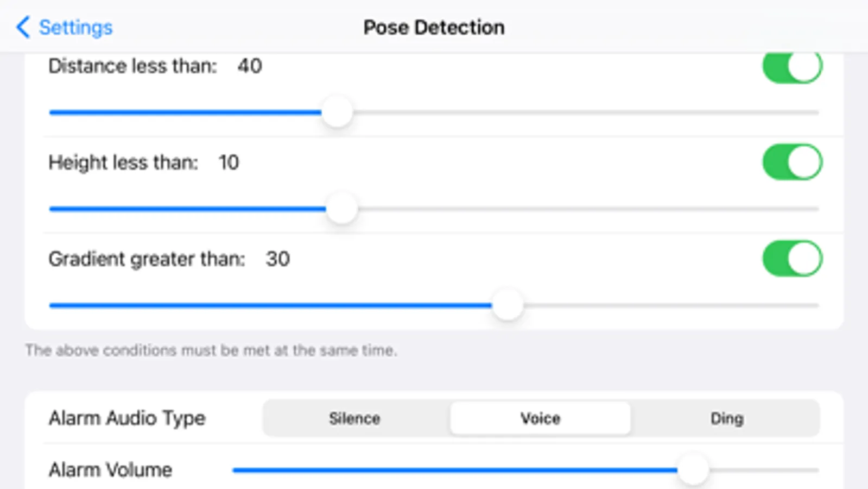The width and height of the screenshot is (868, 489).
Task: Switch alarm audio type to Ding
Action: [x=726, y=418]
